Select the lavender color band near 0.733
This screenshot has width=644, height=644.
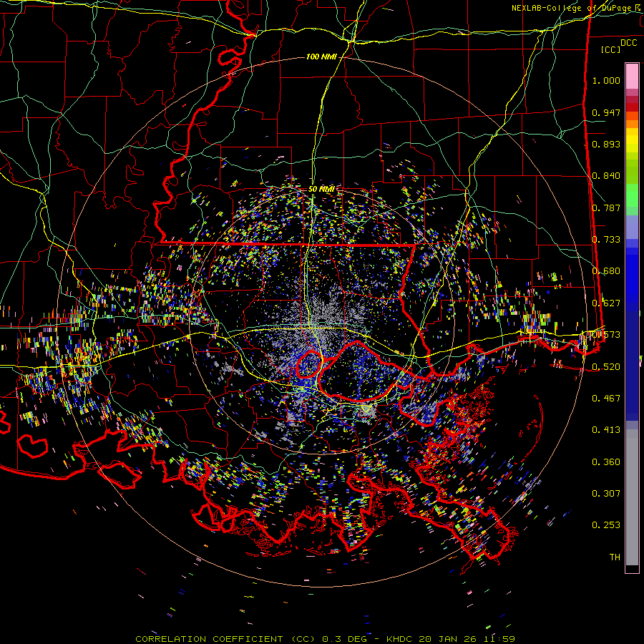632,228
